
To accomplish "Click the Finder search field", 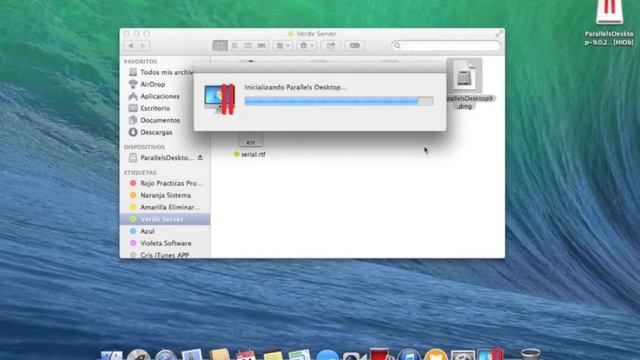I will pyautogui.click(x=445, y=46).
